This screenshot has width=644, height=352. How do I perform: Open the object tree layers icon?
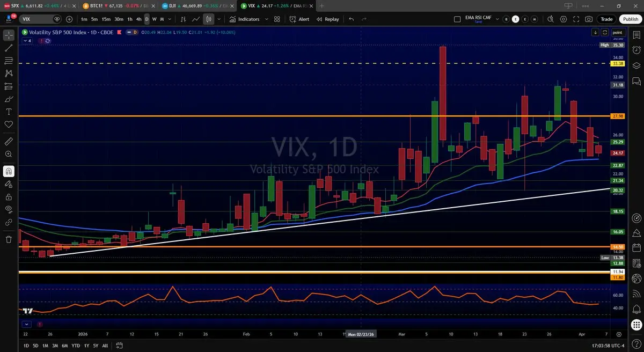point(636,65)
